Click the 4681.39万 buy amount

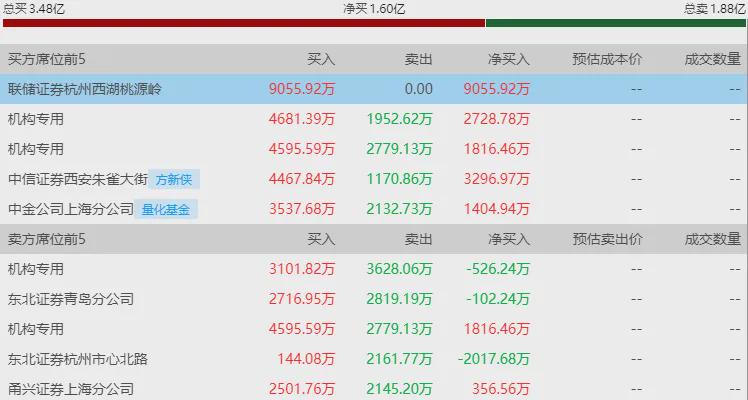(301, 119)
